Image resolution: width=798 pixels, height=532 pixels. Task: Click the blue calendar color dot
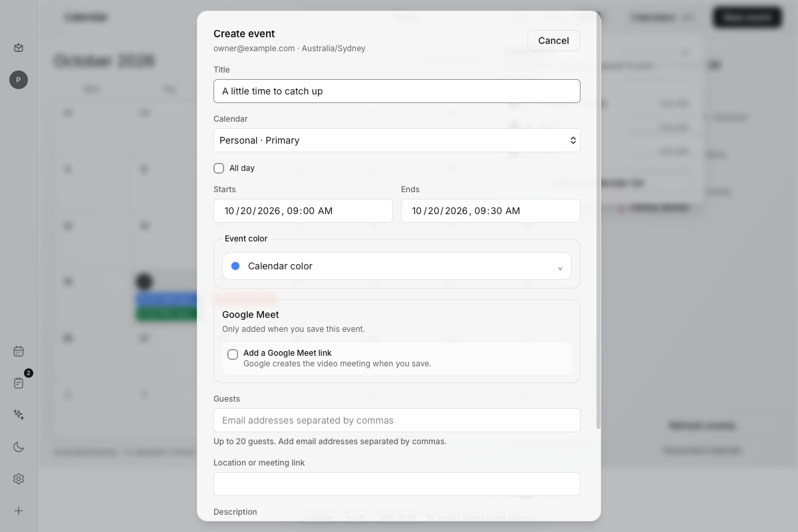click(235, 266)
